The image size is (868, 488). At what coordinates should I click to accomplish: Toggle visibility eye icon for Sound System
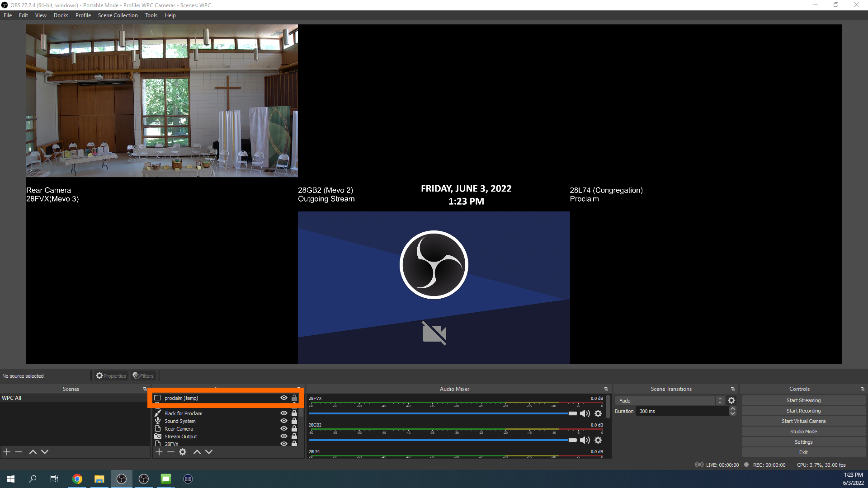click(x=284, y=421)
